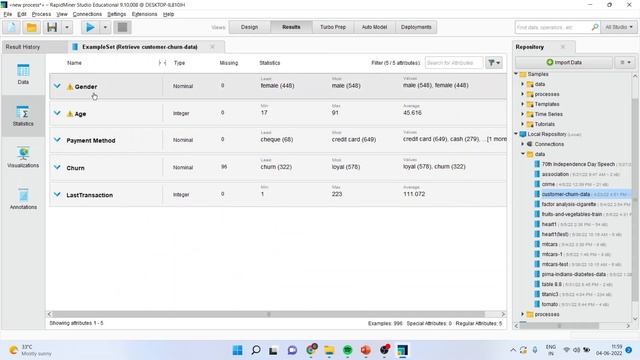The height and width of the screenshot is (360, 640).
Task: Stop the process with the stop icon
Action: pyautogui.click(x=122, y=27)
